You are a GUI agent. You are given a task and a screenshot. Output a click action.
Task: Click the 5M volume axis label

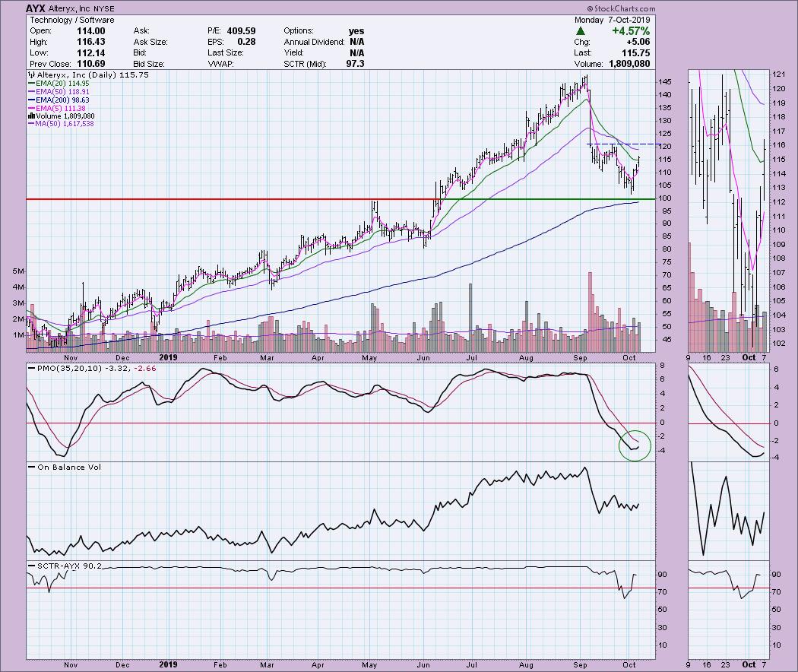[x=18, y=271]
